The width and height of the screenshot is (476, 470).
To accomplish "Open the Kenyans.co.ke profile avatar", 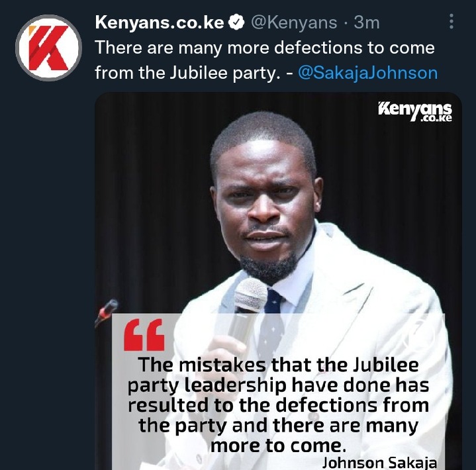I will click(48, 48).
